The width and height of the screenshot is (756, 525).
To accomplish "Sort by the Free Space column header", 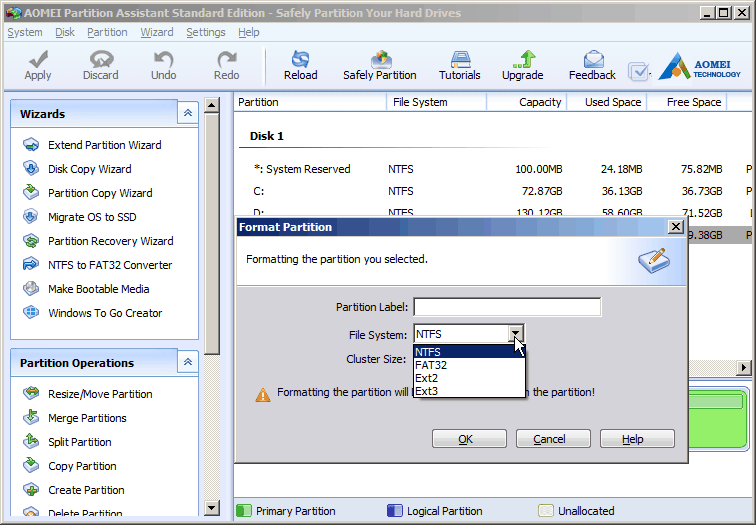I will (x=687, y=102).
